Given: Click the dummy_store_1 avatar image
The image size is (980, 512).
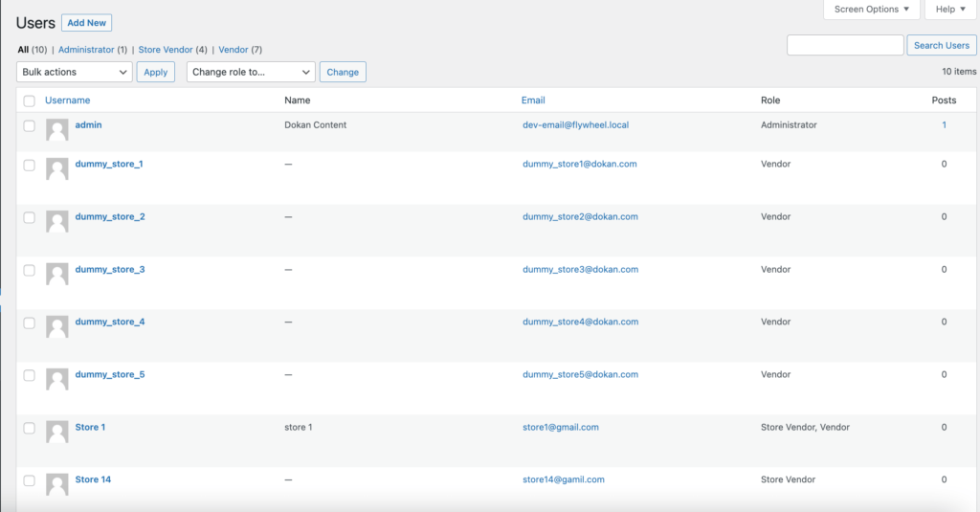Looking at the screenshot, I should (56, 168).
